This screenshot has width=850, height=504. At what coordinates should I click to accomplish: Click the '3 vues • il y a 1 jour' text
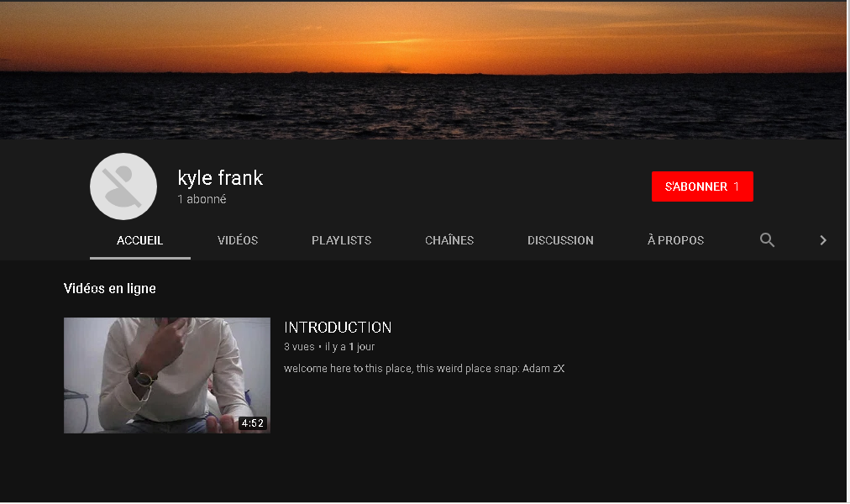click(x=329, y=347)
